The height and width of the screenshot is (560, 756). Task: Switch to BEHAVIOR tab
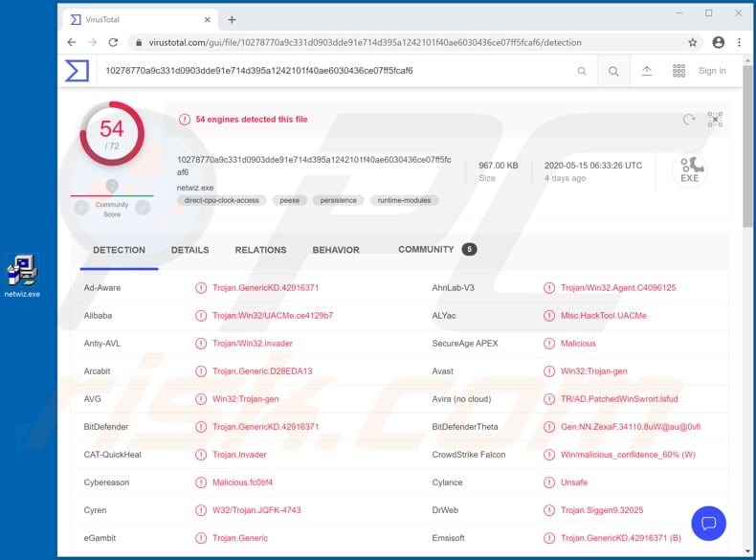(336, 250)
